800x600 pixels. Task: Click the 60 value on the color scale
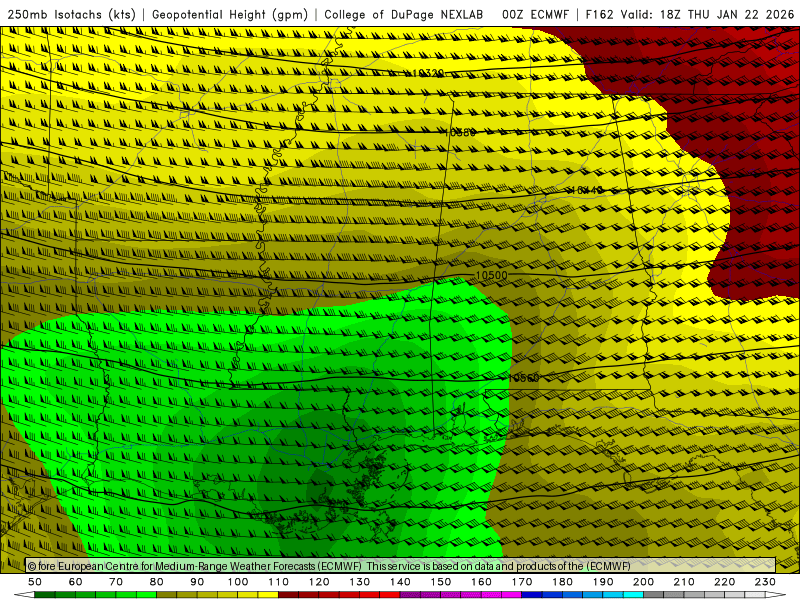(x=76, y=582)
